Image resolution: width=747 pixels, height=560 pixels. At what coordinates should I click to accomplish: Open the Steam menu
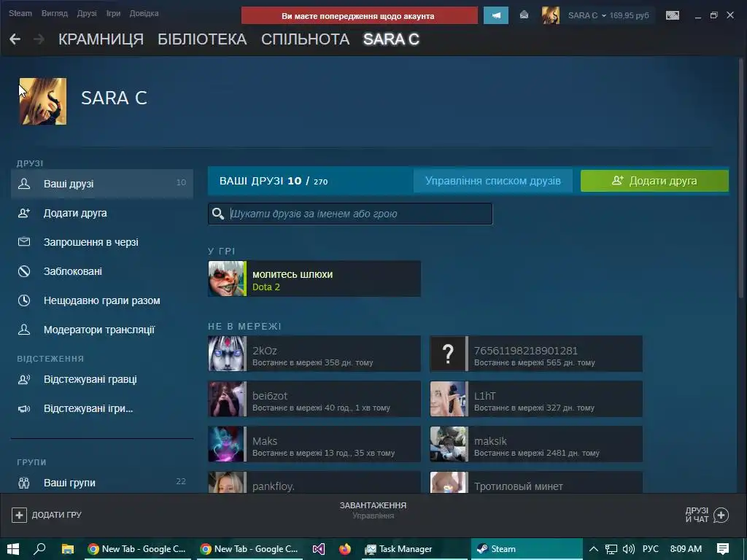(x=20, y=13)
